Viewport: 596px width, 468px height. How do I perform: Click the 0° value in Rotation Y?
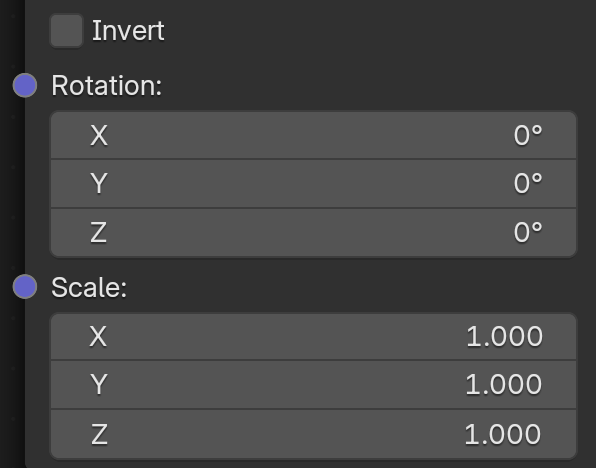pos(528,183)
